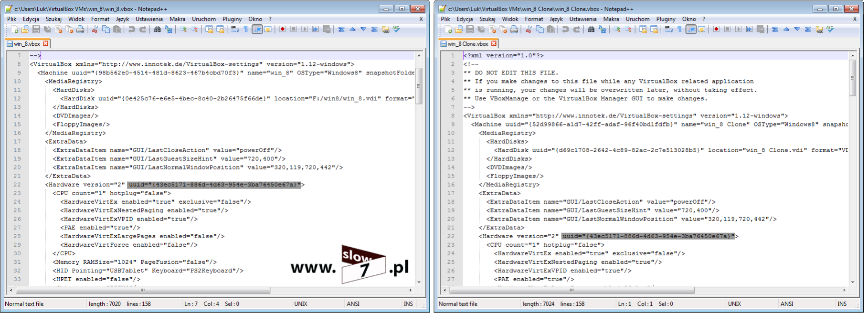
Task: Click horizontal scrollbar thumb in win_8.vbox window
Action: tap(143, 290)
